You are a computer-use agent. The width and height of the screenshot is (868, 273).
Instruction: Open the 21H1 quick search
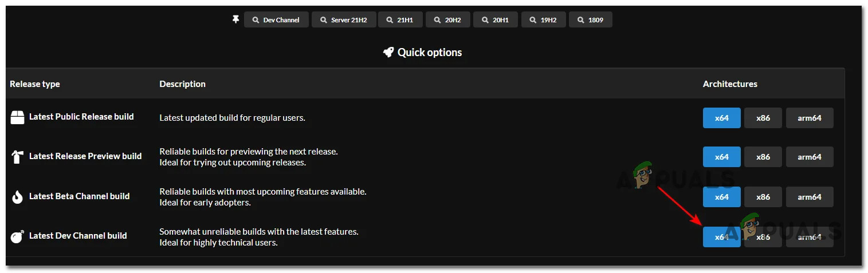point(400,20)
